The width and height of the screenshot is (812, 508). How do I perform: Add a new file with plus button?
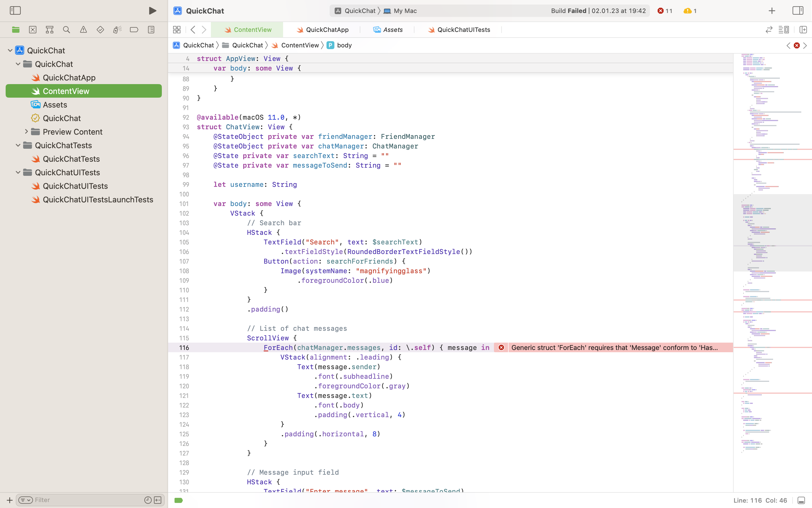click(9, 500)
